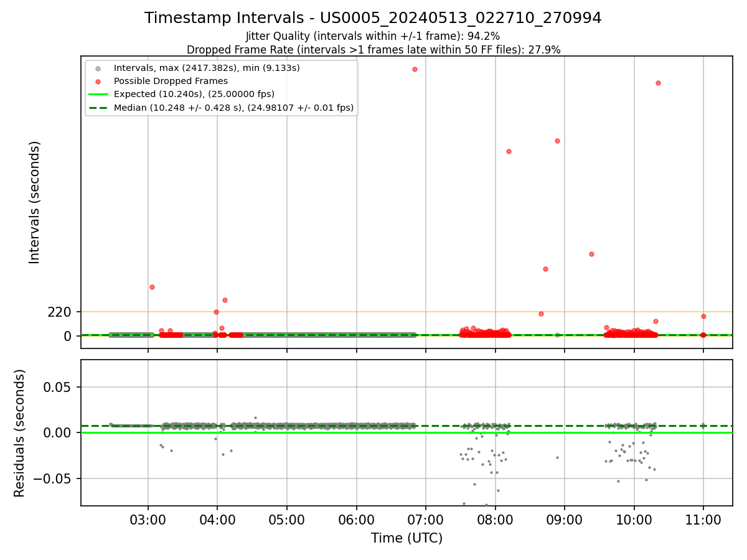The height and width of the screenshot is (560, 747).
Task: Click the 11:00 time tick label
Action: (703, 520)
